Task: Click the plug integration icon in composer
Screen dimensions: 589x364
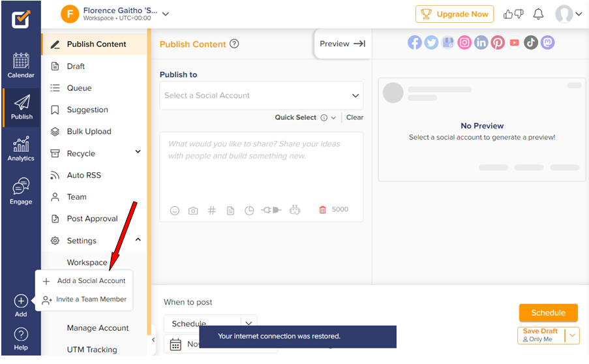Action: (271, 209)
